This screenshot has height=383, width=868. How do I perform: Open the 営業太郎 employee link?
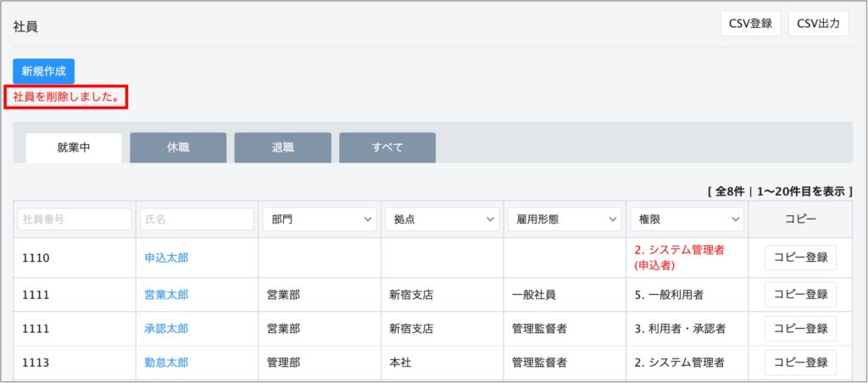[166, 295]
